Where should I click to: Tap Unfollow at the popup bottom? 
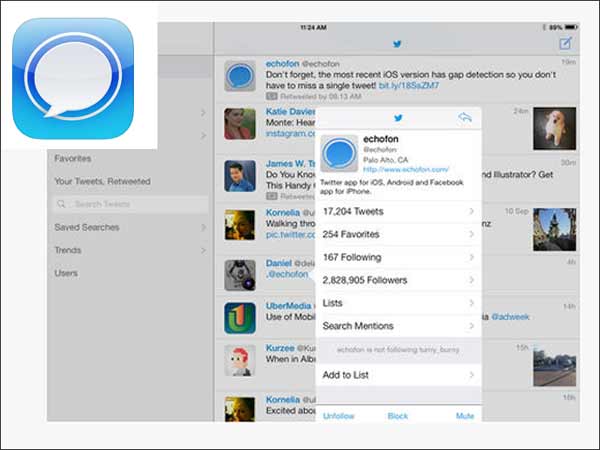pyautogui.click(x=339, y=416)
